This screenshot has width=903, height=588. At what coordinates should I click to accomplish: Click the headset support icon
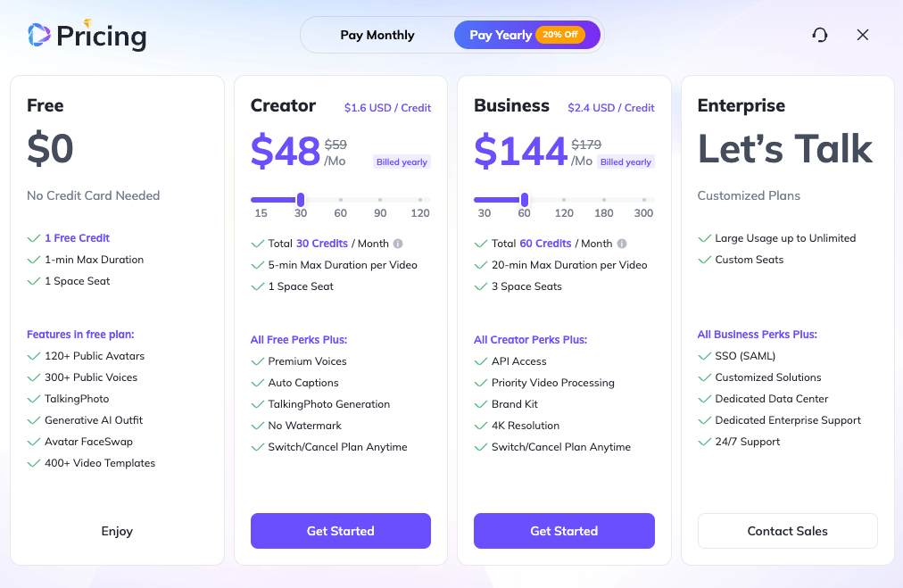coord(820,35)
